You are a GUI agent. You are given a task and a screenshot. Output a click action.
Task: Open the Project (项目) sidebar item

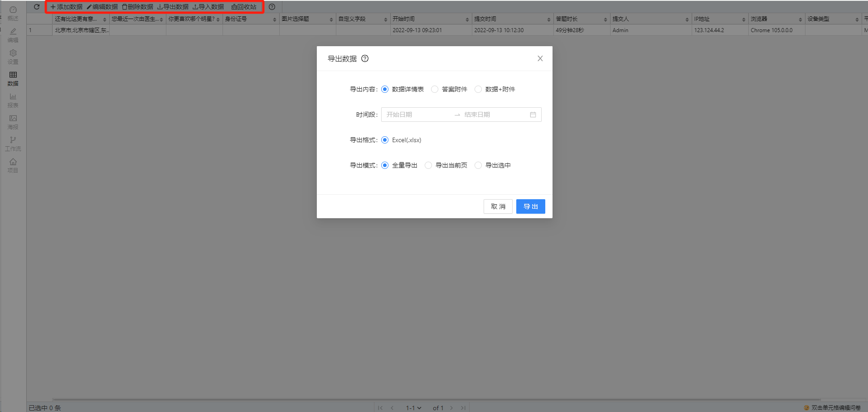(x=13, y=166)
